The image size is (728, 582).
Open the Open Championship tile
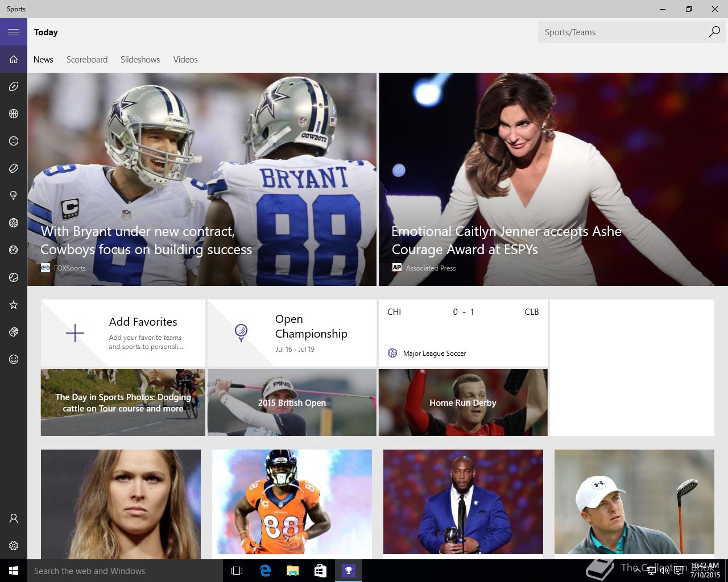(x=292, y=333)
